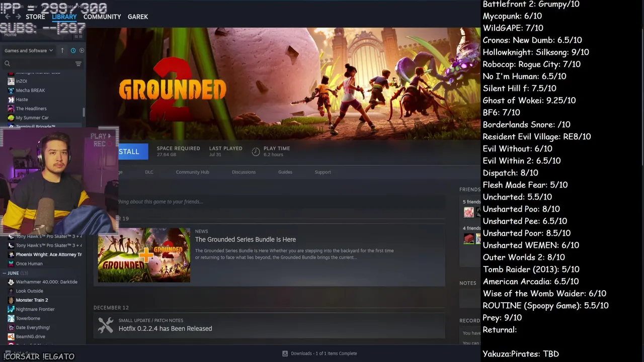Screen dimensions: 644x362
Task: Click avatar under '5 friends'
Action: click(x=468, y=212)
